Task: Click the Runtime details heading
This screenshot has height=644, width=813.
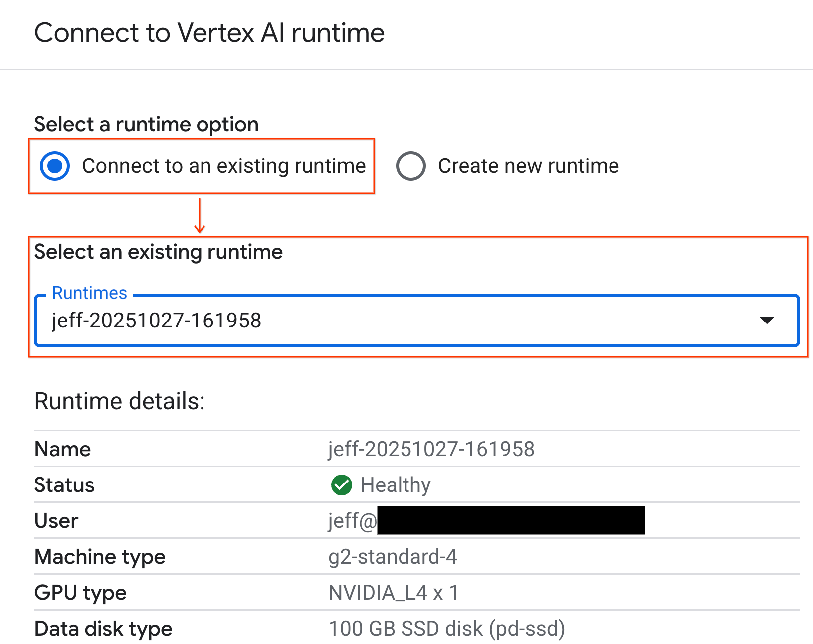Action: (119, 400)
